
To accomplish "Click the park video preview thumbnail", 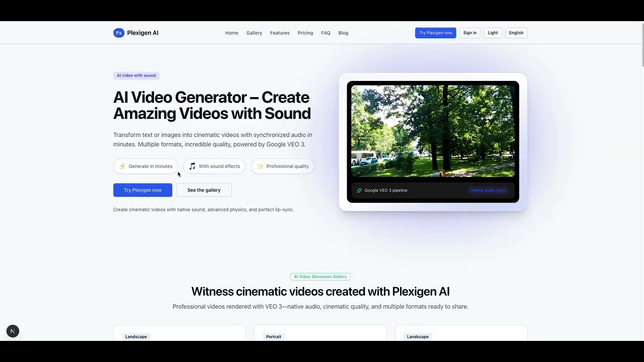I will tap(433, 131).
